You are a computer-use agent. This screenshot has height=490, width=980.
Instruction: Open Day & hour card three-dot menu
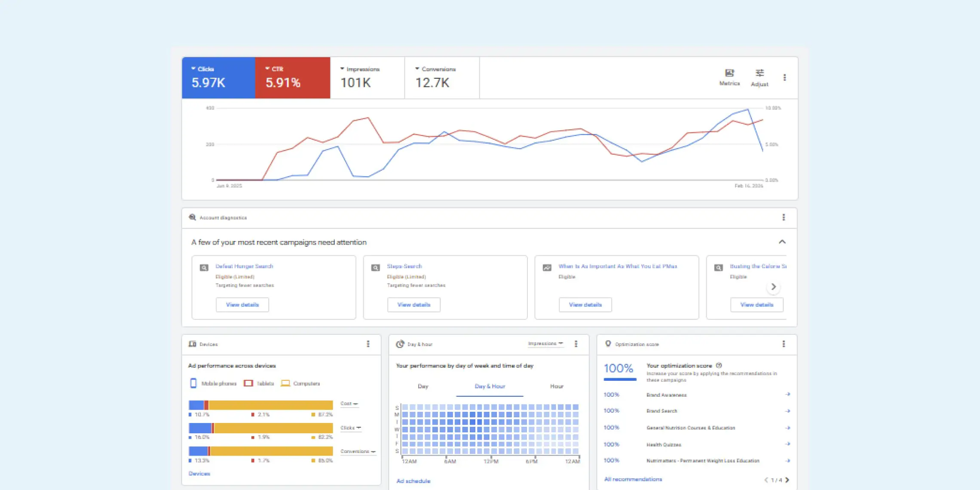point(576,344)
